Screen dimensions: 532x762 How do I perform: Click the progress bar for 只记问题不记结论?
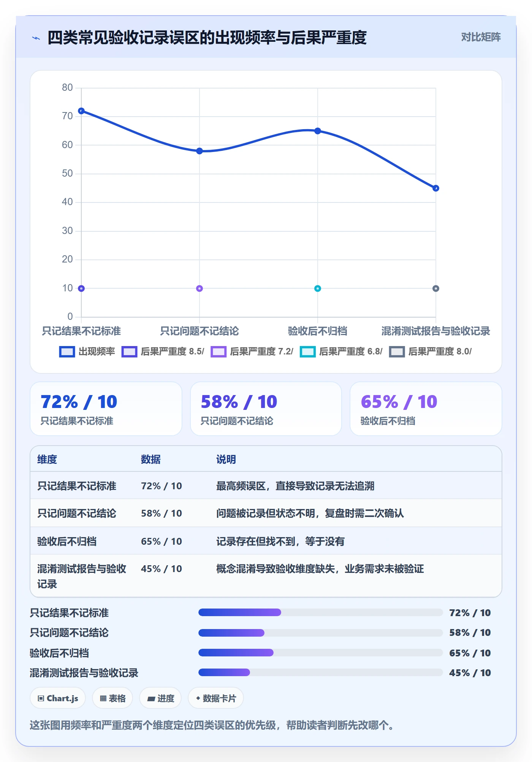click(x=321, y=632)
